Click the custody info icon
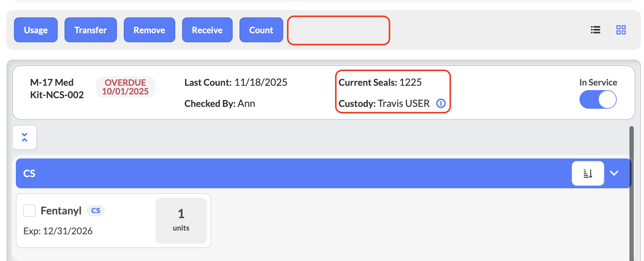Viewport: 644px width, 261px height. 441,103
